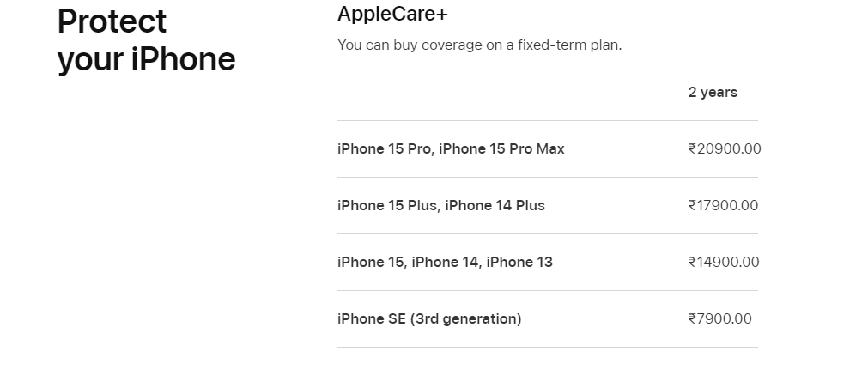Select the 'iPhone 13' model name

[x=519, y=262]
